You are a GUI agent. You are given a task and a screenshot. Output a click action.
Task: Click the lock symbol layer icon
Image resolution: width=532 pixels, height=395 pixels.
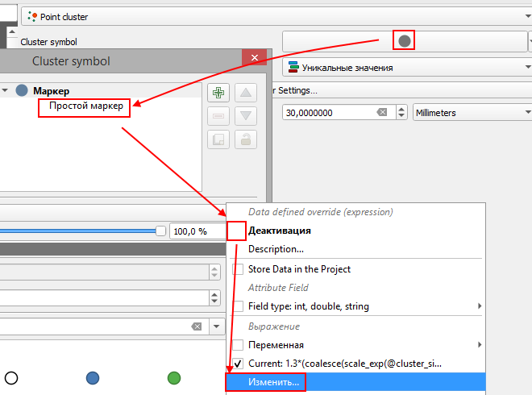(246, 139)
